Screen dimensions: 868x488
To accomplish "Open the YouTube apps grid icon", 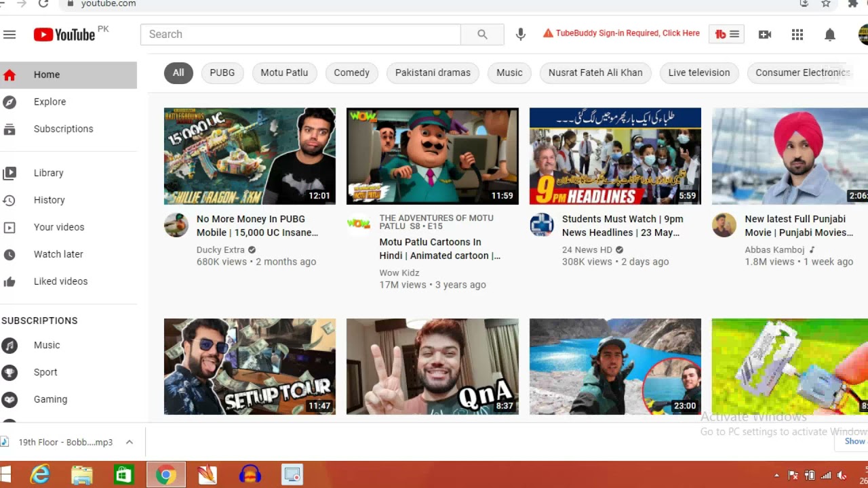I will pos(797,35).
